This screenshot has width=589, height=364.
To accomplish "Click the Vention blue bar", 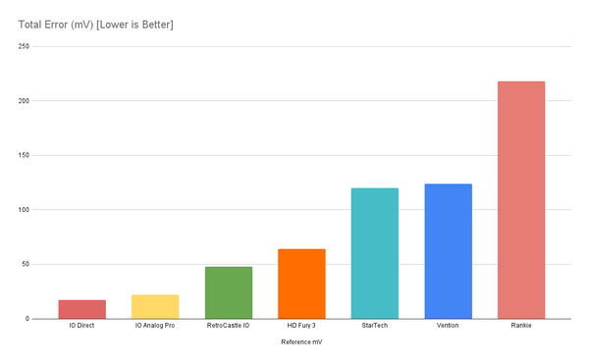I will tap(449, 251).
